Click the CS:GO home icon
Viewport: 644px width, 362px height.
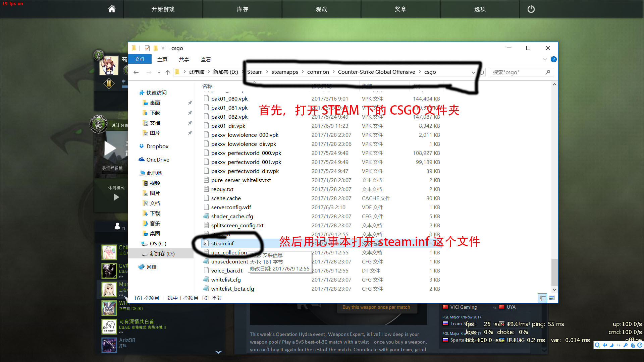pyautogui.click(x=112, y=9)
